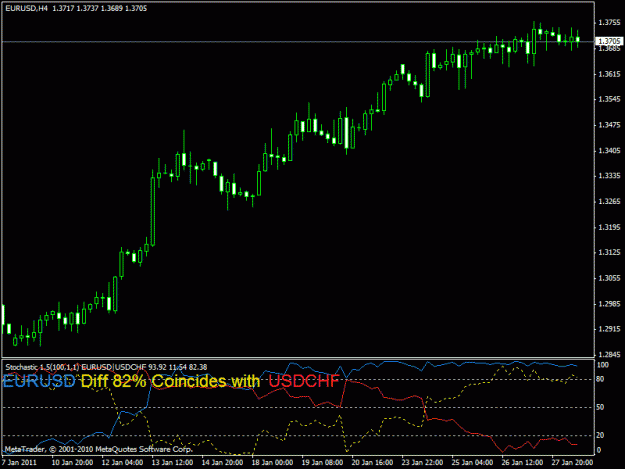625x469 pixels.
Task: Click the stochastic scale level 50
Action: pyautogui.click(x=600, y=407)
